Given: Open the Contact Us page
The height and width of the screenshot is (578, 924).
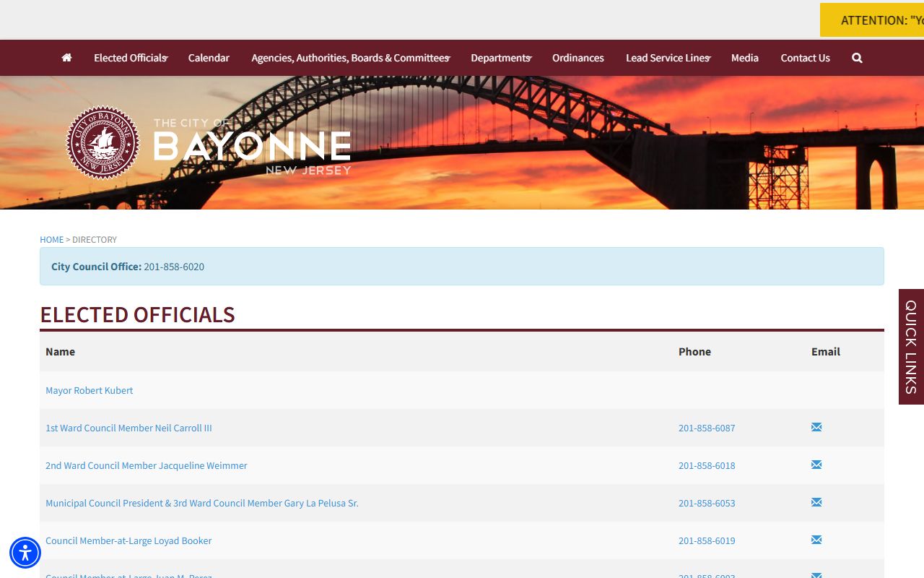Looking at the screenshot, I should (x=805, y=58).
